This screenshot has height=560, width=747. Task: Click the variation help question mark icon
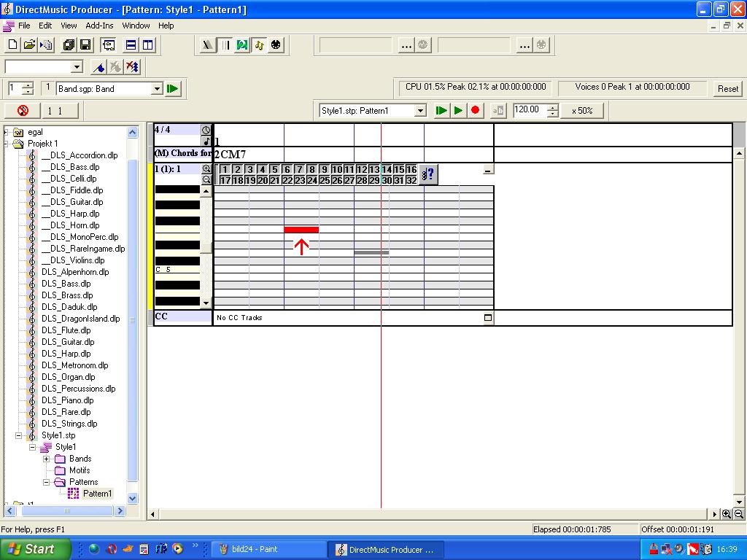point(429,174)
